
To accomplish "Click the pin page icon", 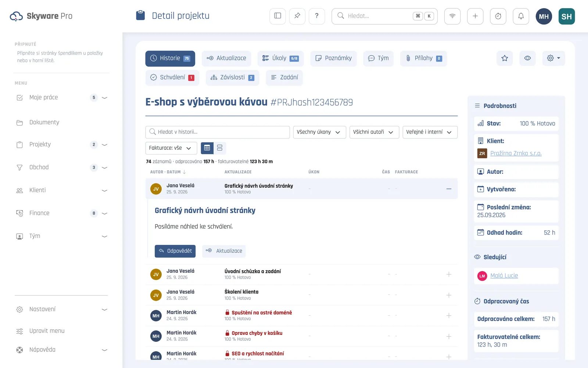I will [x=297, y=16].
